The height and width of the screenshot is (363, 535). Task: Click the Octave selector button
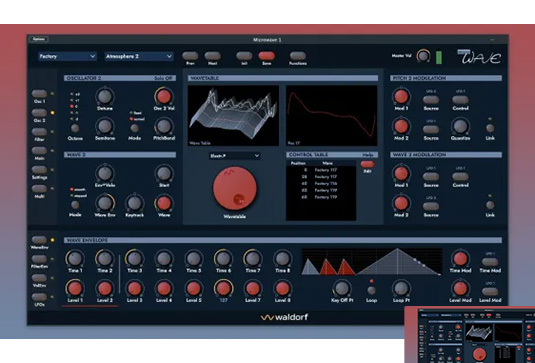(x=75, y=128)
